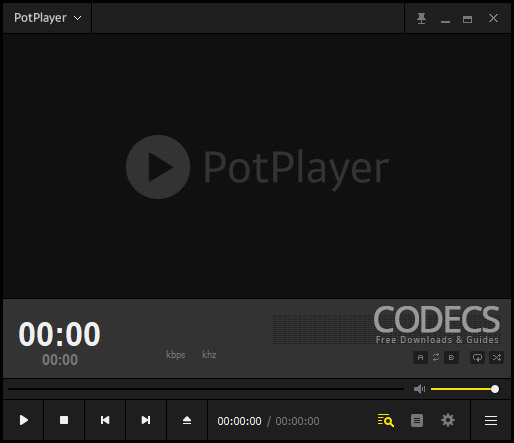Viewport: 514px width, 443px height.
Task: Stop playback with the square button
Action: (64, 420)
